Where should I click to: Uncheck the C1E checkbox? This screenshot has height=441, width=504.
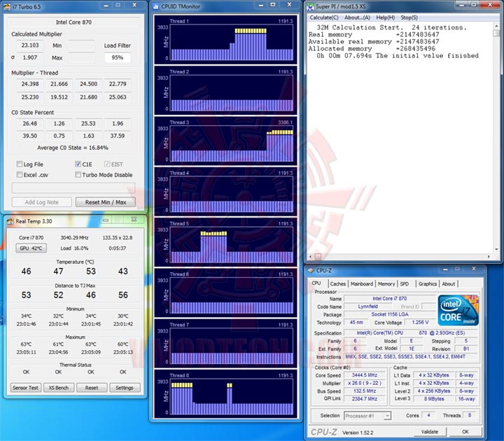point(78,164)
